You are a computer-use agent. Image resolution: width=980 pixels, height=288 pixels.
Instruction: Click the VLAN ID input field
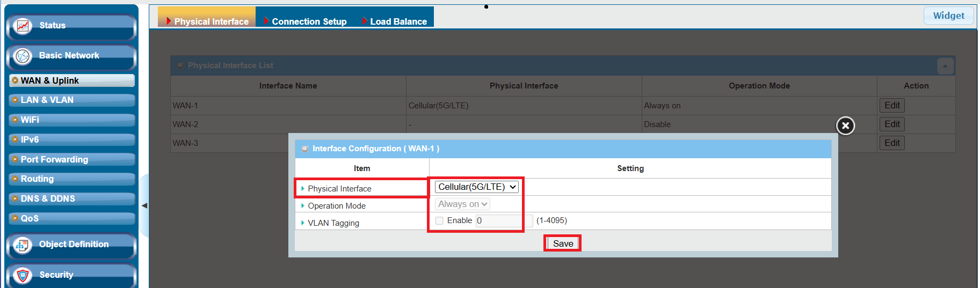pyautogui.click(x=504, y=220)
